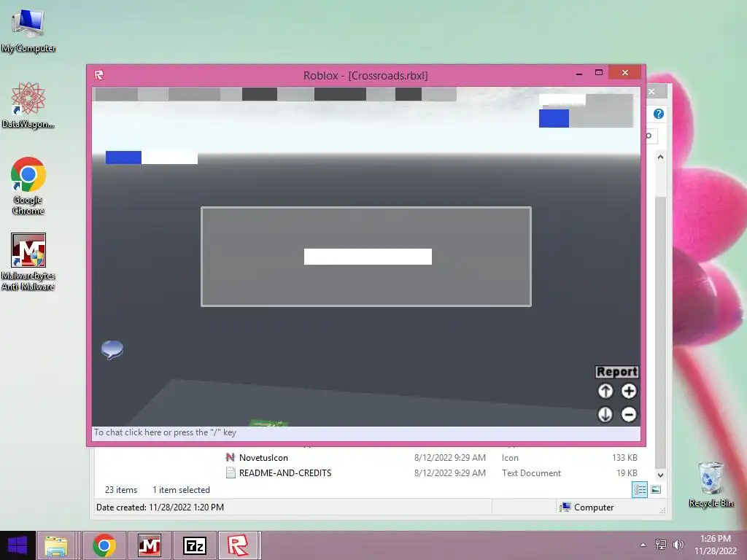Click Computer in Explorer status bar
The image size is (747, 560).
(x=587, y=507)
